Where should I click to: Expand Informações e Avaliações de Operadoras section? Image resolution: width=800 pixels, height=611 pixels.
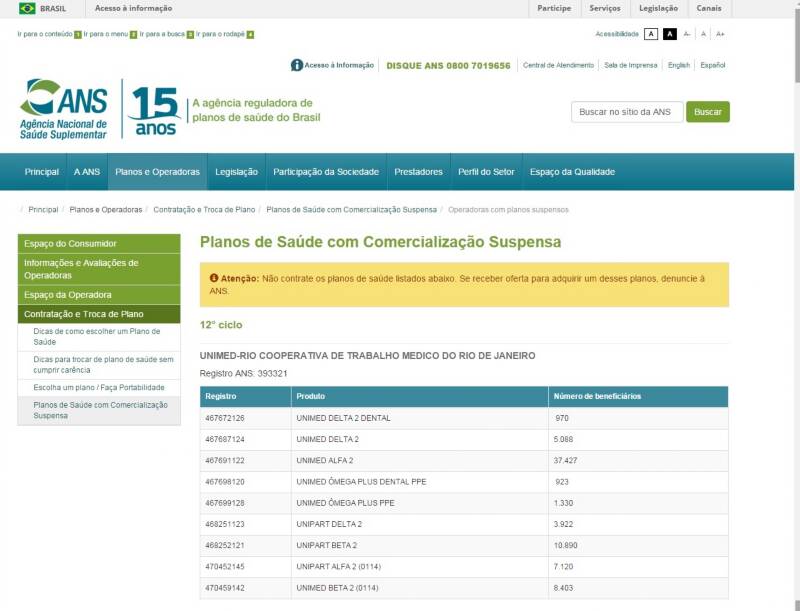[99, 269]
